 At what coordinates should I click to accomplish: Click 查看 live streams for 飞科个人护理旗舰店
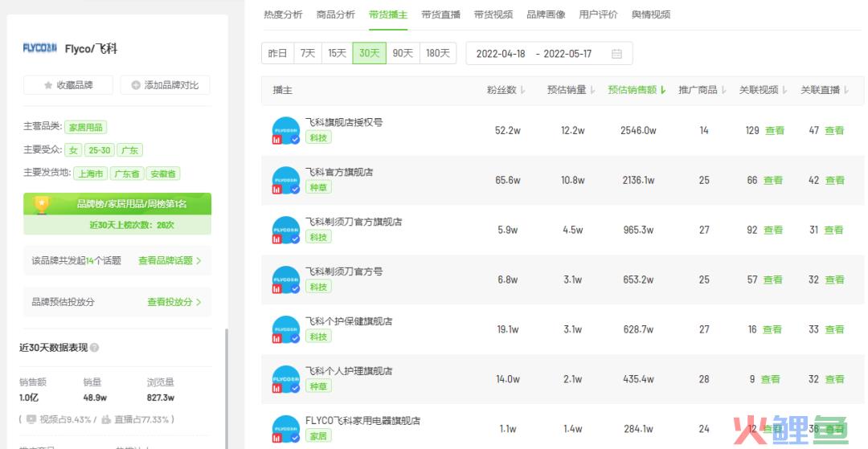[835, 379]
